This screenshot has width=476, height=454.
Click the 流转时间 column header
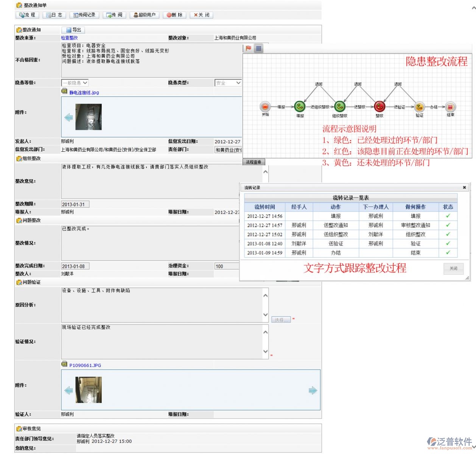coord(265,207)
